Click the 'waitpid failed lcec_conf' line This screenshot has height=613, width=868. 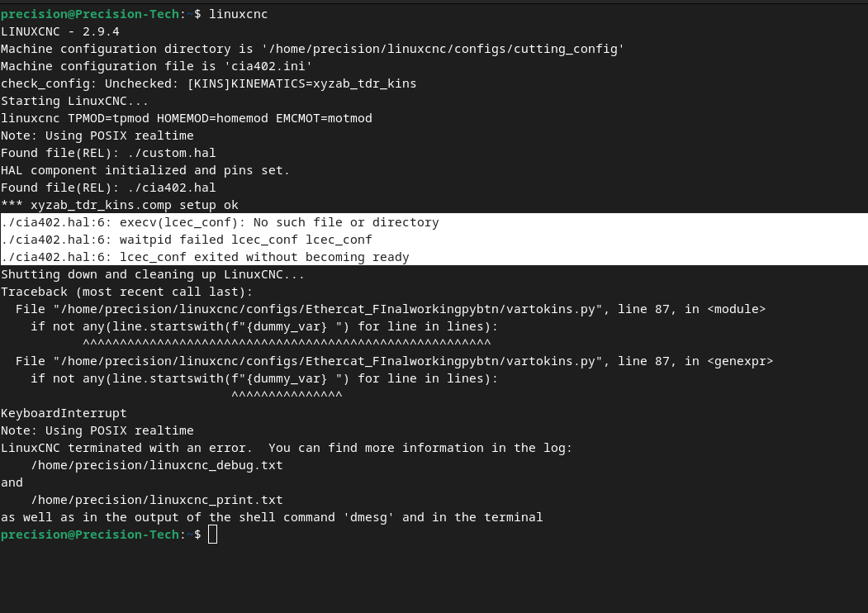[x=187, y=240]
